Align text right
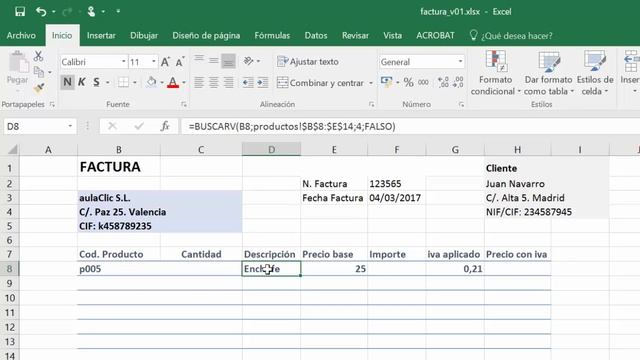 (x=229, y=82)
